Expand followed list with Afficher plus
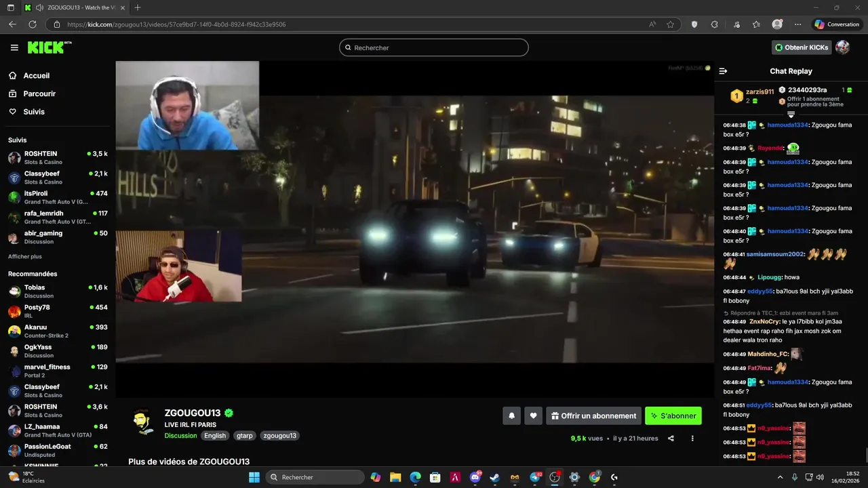The image size is (868, 488). tap(25, 257)
